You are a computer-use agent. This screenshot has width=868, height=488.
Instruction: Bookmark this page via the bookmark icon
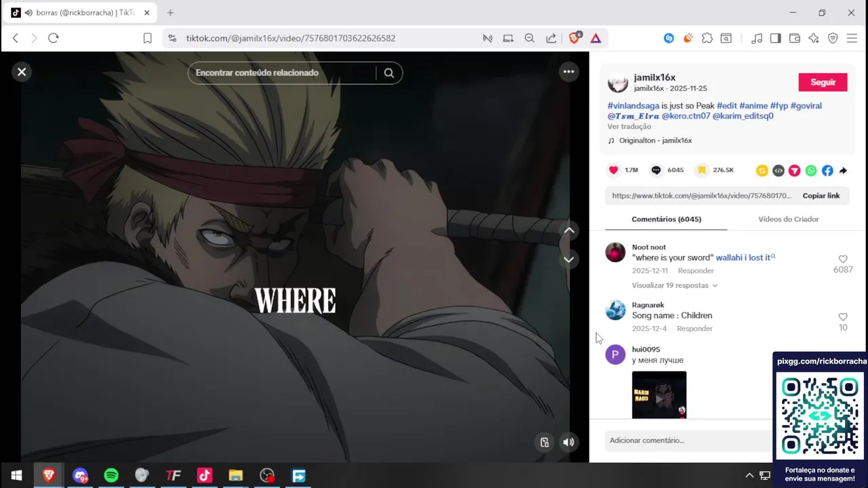pos(147,39)
